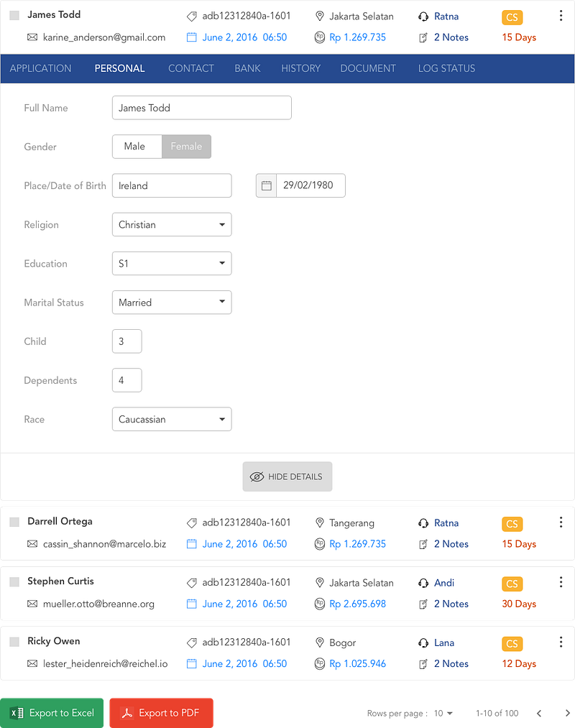
Task: Open kebab menu for Darrell Ortega row
Action: (x=561, y=522)
